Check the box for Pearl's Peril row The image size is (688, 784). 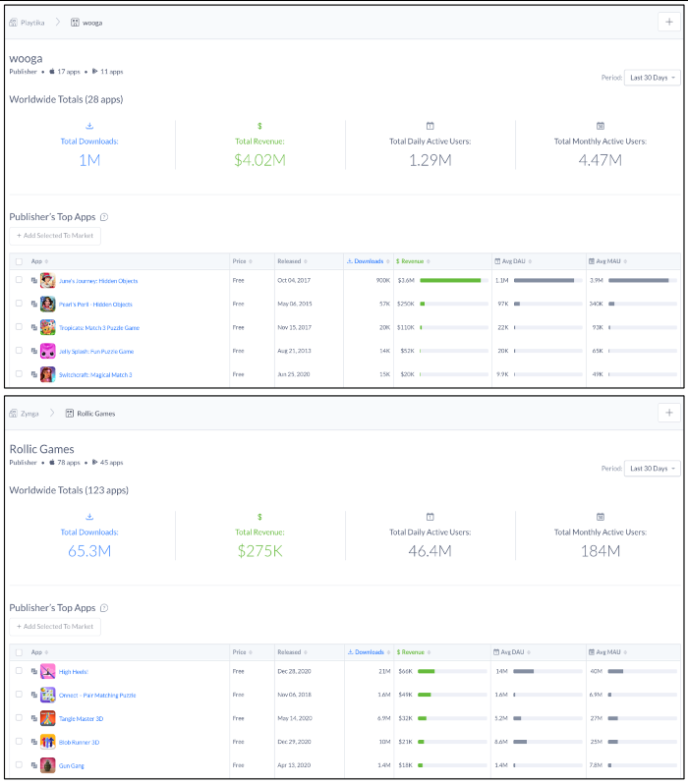pyautogui.click(x=19, y=305)
